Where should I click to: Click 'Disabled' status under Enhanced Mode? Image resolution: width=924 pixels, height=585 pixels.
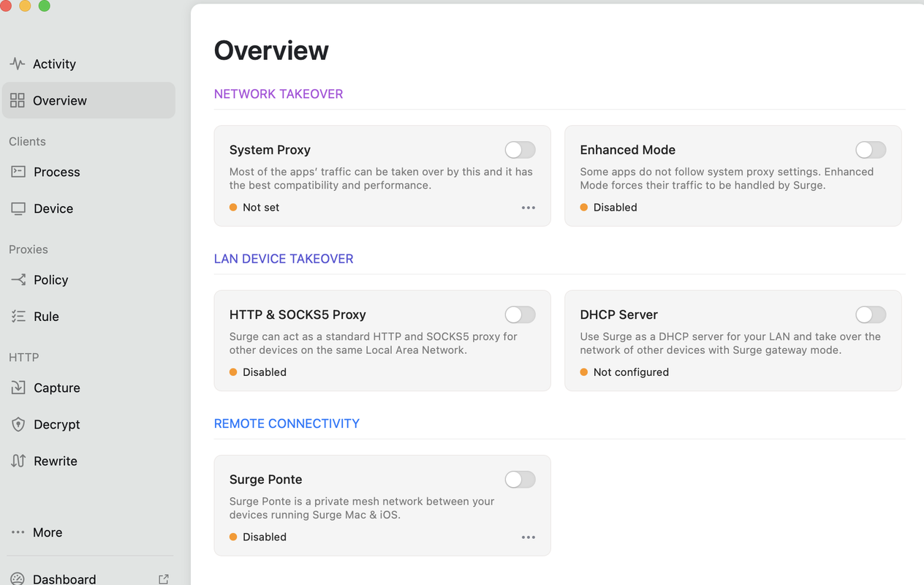615,208
